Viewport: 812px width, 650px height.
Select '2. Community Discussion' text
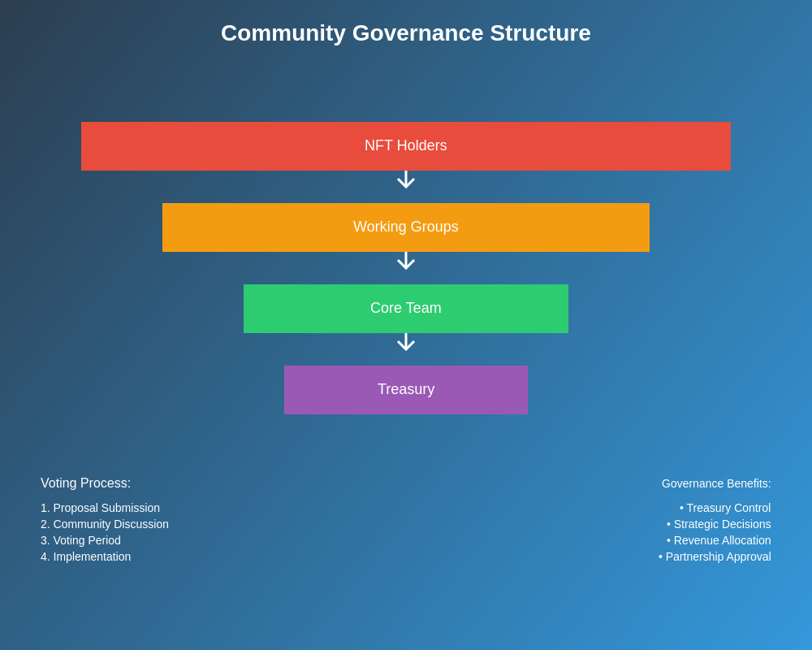pyautogui.click(x=105, y=524)
